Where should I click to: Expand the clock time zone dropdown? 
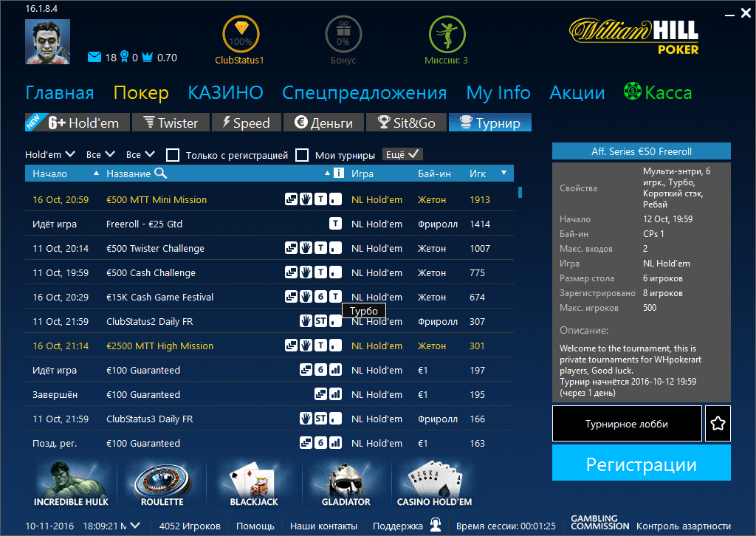pos(135,526)
